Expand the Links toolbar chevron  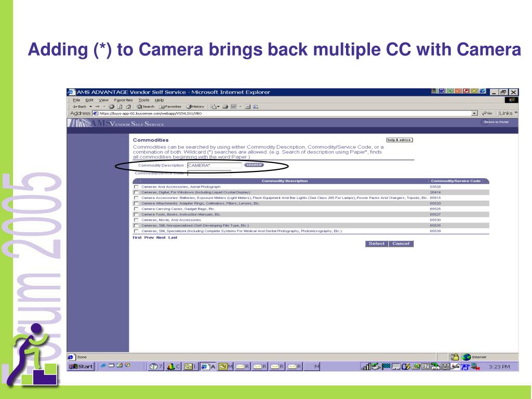point(516,112)
